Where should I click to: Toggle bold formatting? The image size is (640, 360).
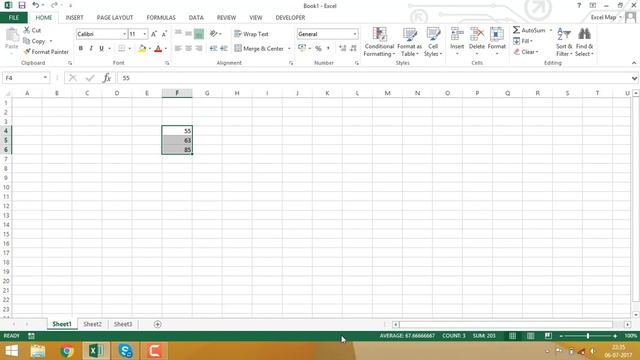pyautogui.click(x=81, y=48)
